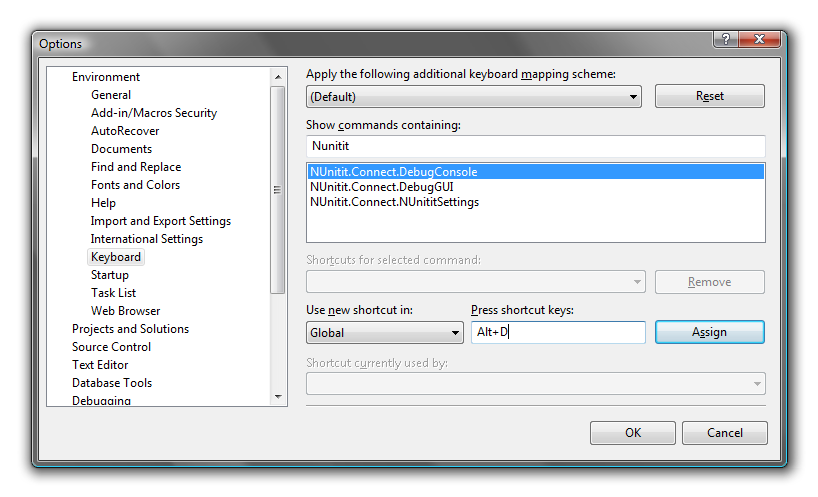Select the Environment node in the tree
The image size is (818, 497).
106,77
